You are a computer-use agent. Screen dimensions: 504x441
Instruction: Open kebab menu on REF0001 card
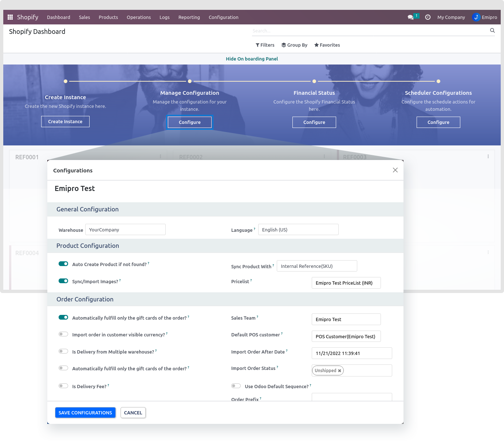[x=160, y=156]
